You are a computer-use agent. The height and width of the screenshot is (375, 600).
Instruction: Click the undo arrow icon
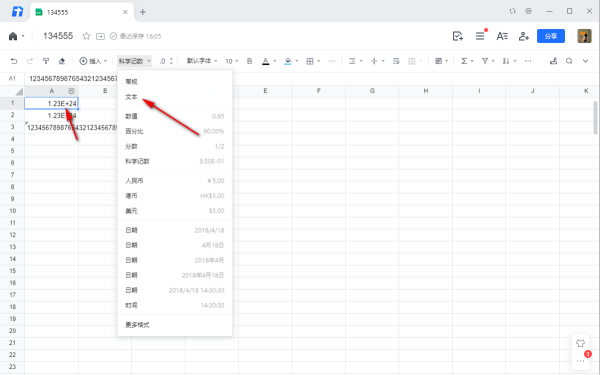(14, 61)
